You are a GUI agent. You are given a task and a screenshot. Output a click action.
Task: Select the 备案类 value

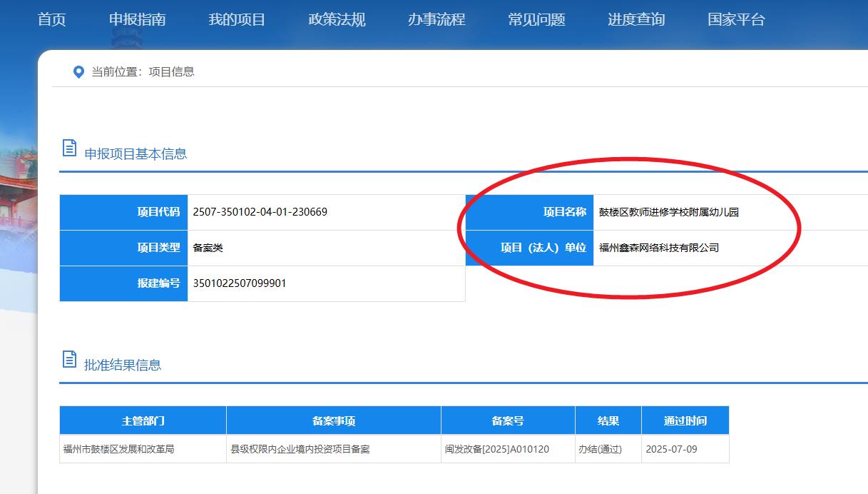[x=208, y=248]
